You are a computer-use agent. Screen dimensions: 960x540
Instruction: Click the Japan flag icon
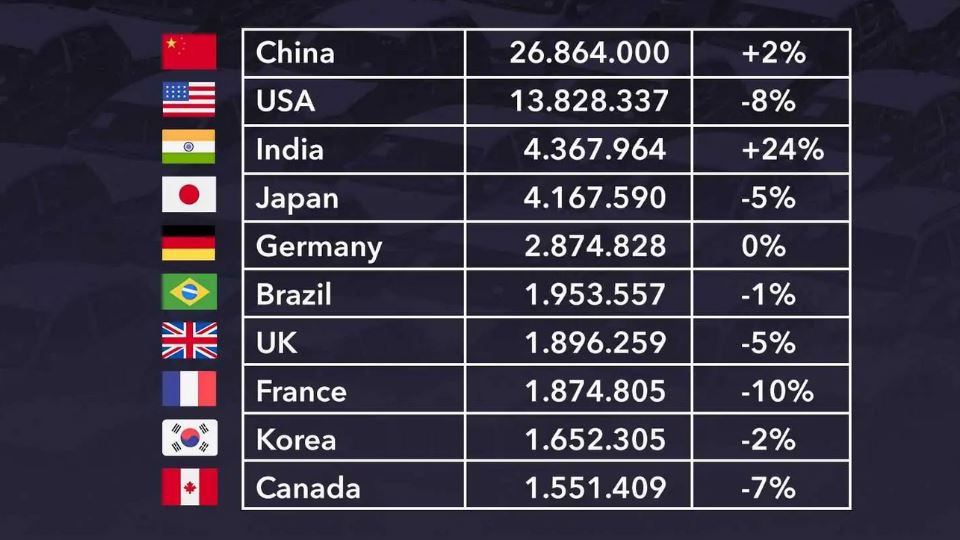click(189, 195)
